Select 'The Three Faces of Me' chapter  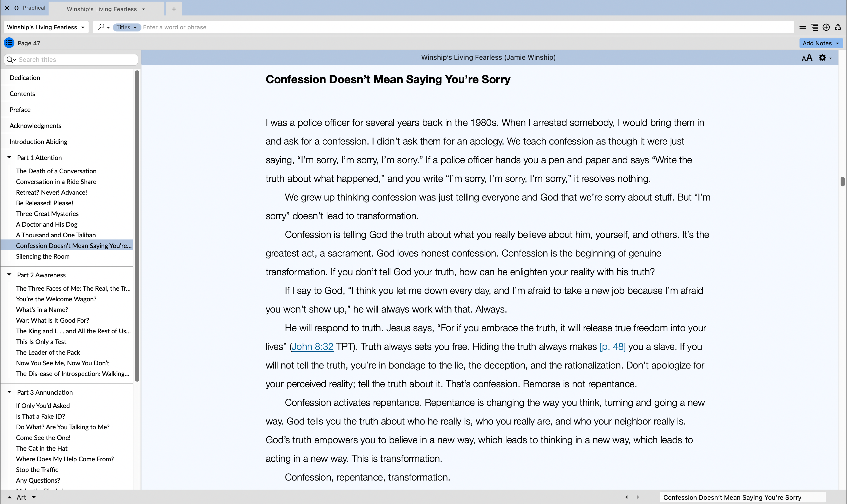pos(73,288)
